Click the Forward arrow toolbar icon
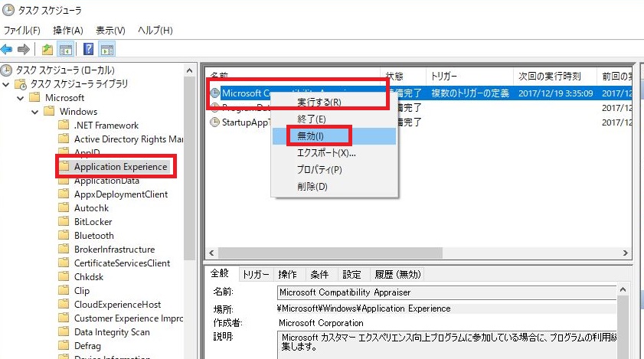The width and height of the screenshot is (644, 359). tap(24, 50)
